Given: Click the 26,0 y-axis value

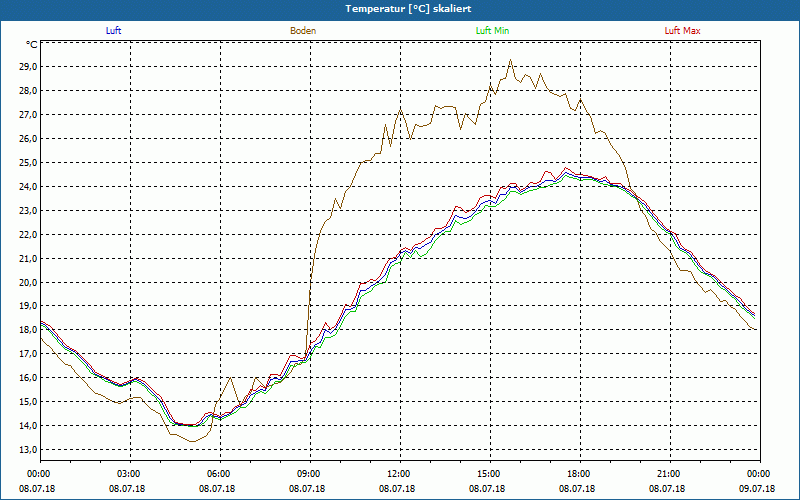Looking at the screenshot, I should pos(28,139).
